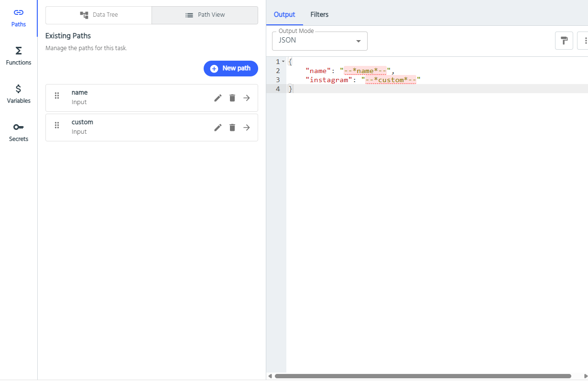Open the Functions sidebar section
Image resolution: width=588 pixels, height=384 pixels.
tap(19, 56)
